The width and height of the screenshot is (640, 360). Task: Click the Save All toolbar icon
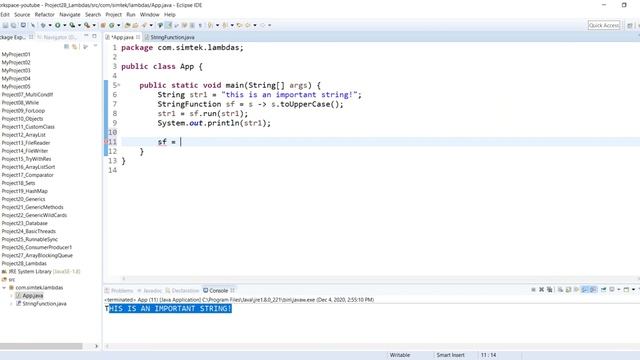pyautogui.click(x=13, y=25)
